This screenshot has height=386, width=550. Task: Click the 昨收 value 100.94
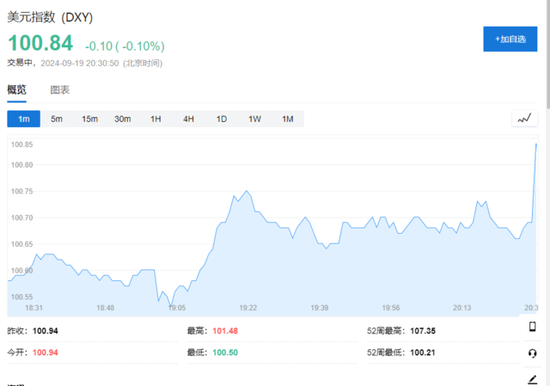(x=45, y=331)
